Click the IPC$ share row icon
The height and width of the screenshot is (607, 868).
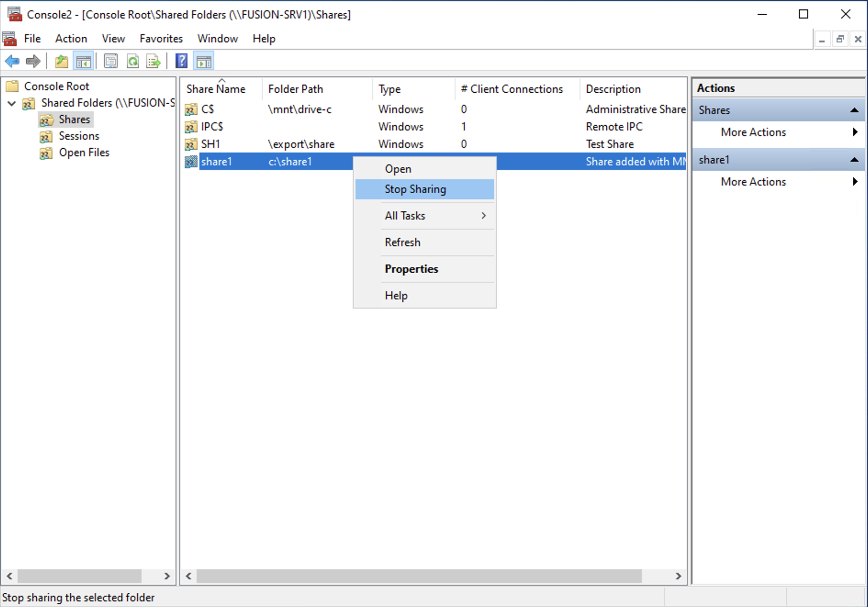point(191,127)
